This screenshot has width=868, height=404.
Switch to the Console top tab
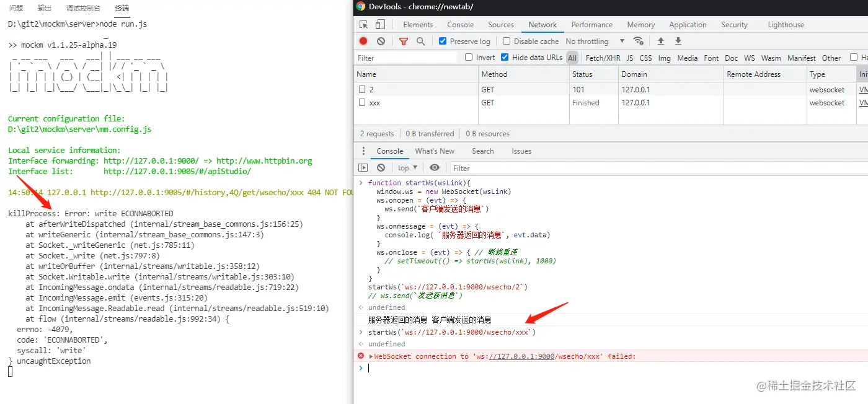point(461,25)
